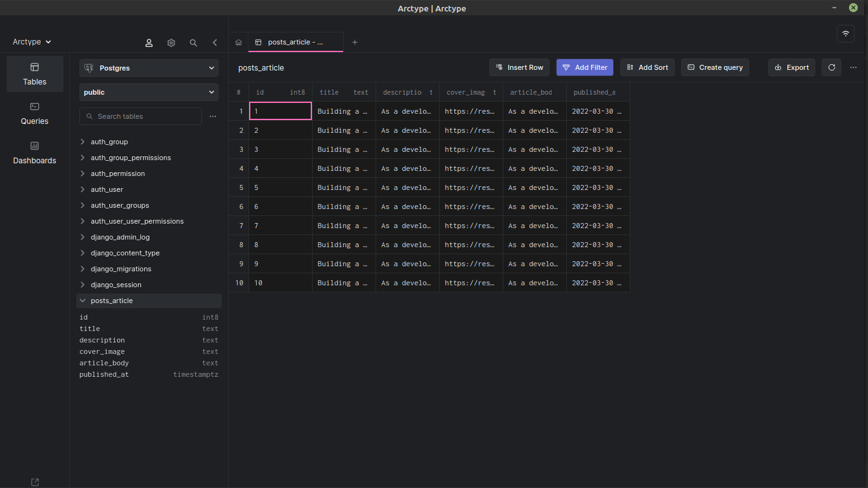Viewport: 868px width, 488px height.
Task: Focus the Search tables field
Action: click(140, 116)
